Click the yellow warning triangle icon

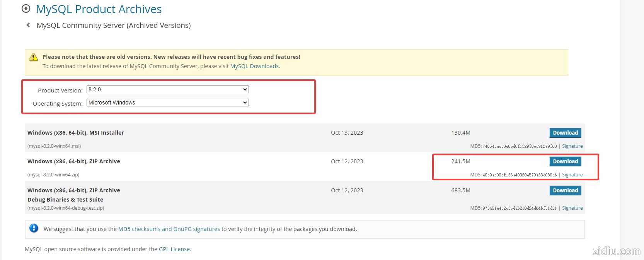coord(34,57)
